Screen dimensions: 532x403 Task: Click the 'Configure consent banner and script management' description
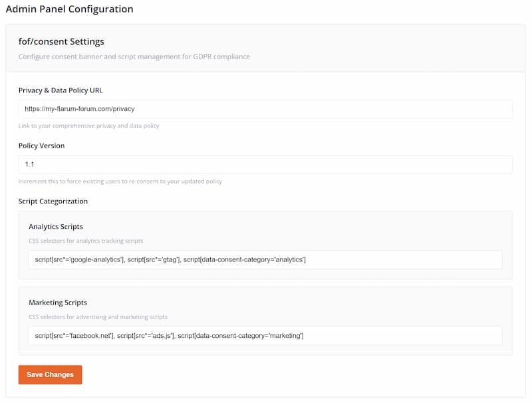point(134,57)
